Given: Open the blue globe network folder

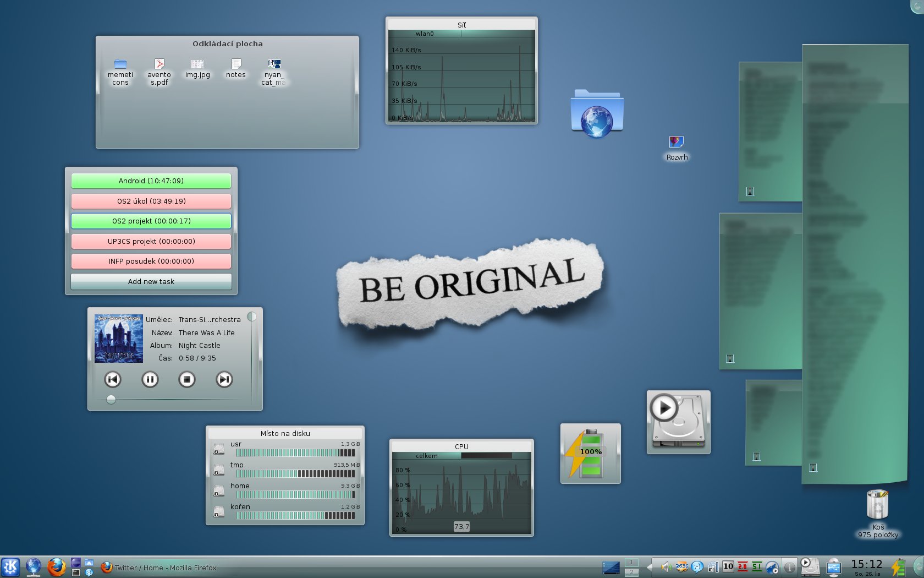Looking at the screenshot, I should [597, 113].
